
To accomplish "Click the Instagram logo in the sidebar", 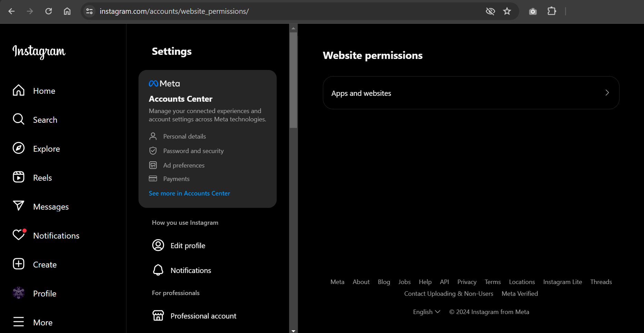I will click(39, 51).
